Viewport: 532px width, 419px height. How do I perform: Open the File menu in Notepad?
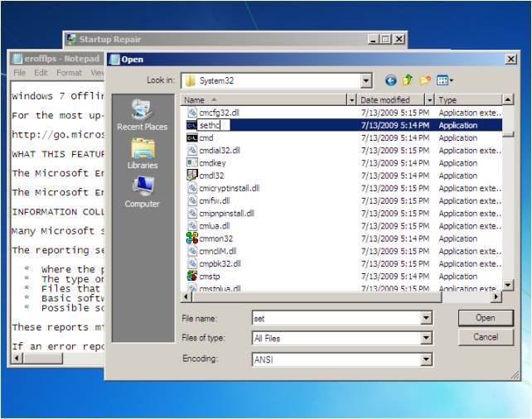19,73
